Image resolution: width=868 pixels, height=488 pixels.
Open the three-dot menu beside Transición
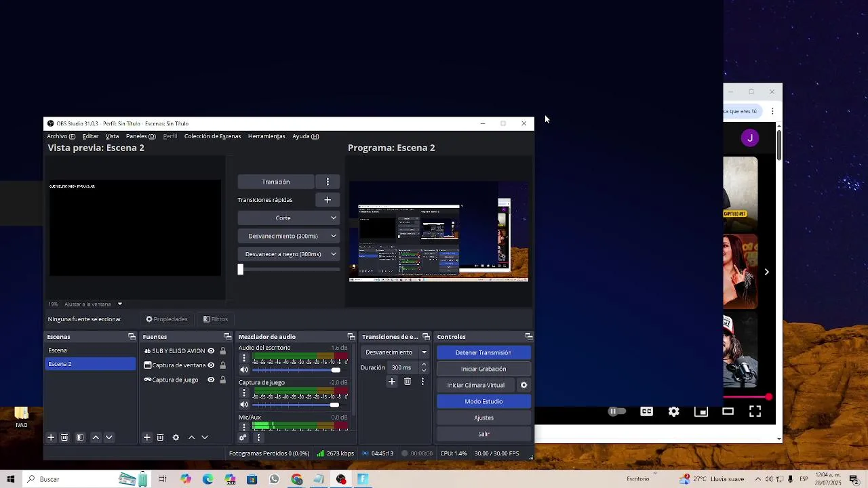tap(328, 182)
